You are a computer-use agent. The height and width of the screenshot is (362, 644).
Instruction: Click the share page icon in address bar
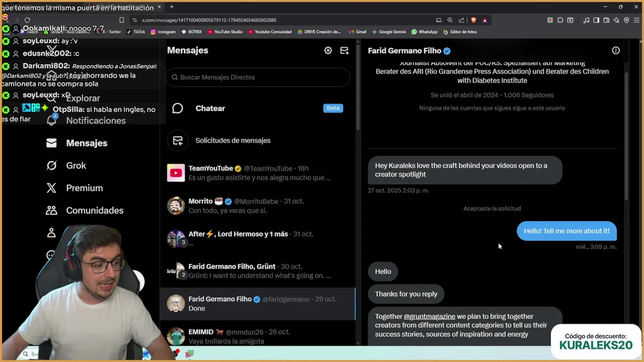pyautogui.click(x=461, y=20)
